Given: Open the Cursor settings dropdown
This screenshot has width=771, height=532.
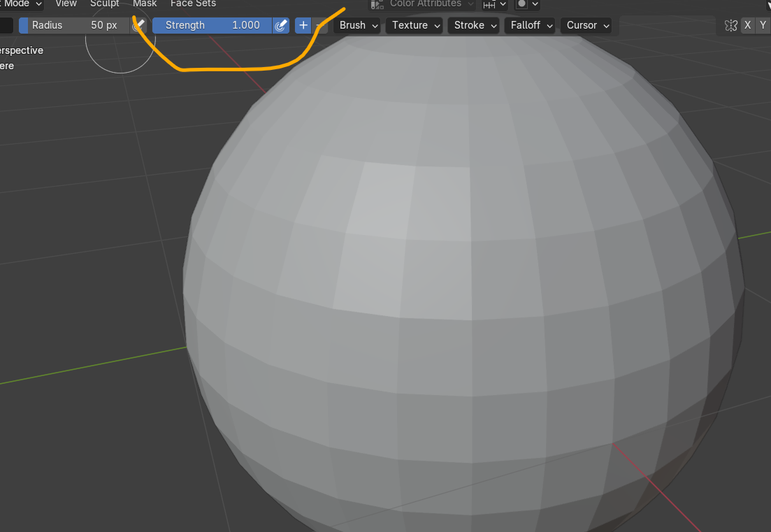Looking at the screenshot, I should click(588, 25).
